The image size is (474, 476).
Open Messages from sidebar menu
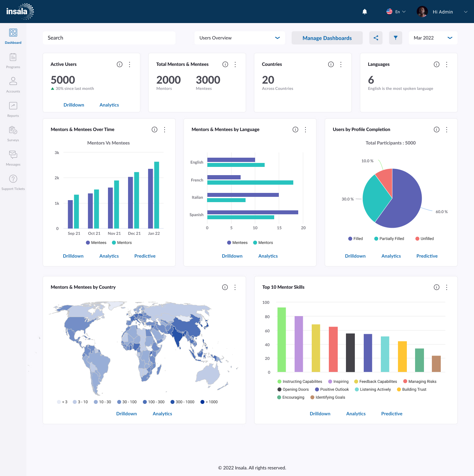[x=13, y=158]
